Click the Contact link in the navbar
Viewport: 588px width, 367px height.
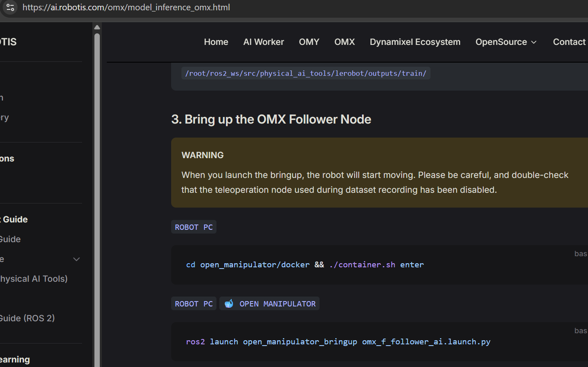coord(569,42)
